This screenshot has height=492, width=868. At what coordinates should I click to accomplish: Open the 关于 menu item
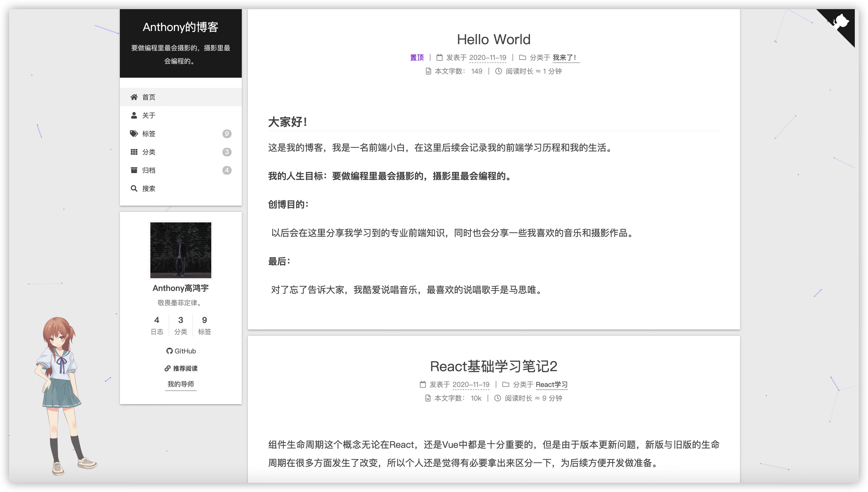pos(149,116)
